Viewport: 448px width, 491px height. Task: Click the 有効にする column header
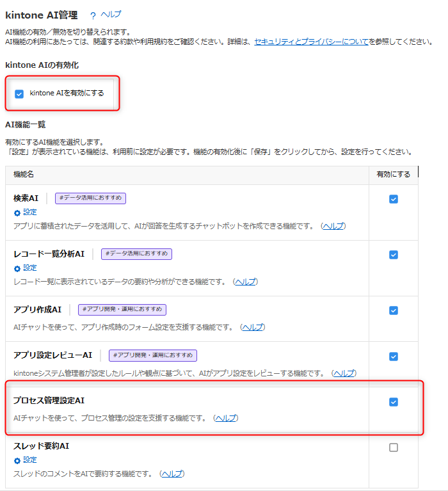point(393,174)
